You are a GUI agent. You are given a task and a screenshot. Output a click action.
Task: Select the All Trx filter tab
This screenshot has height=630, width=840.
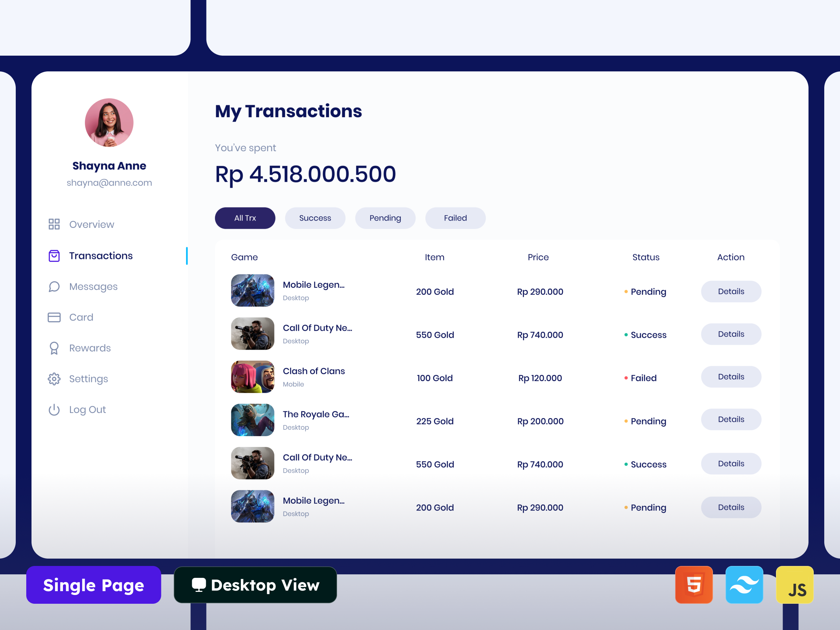point(245,218)
